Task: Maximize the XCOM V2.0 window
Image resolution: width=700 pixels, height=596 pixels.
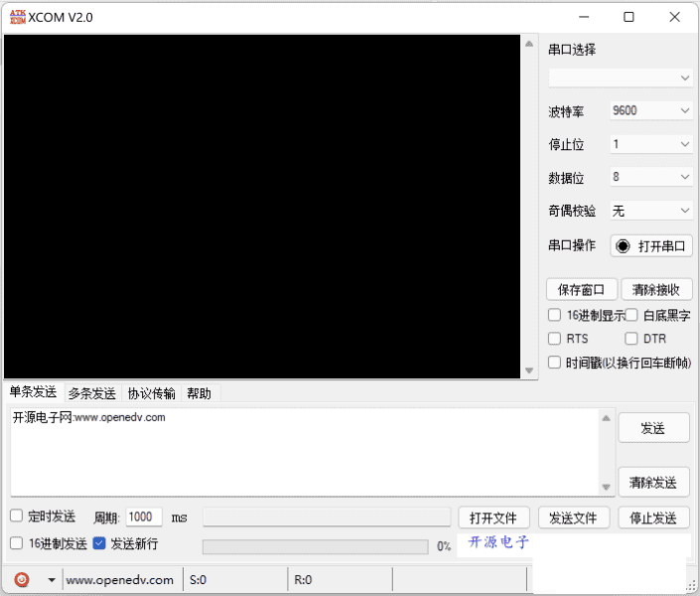Action: tap(629, 17)
